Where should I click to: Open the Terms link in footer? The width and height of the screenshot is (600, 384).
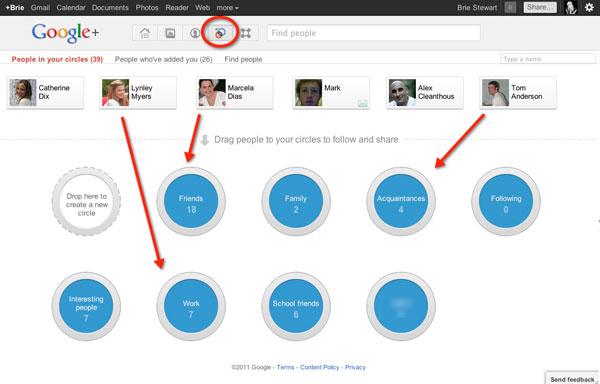point(285,367)
